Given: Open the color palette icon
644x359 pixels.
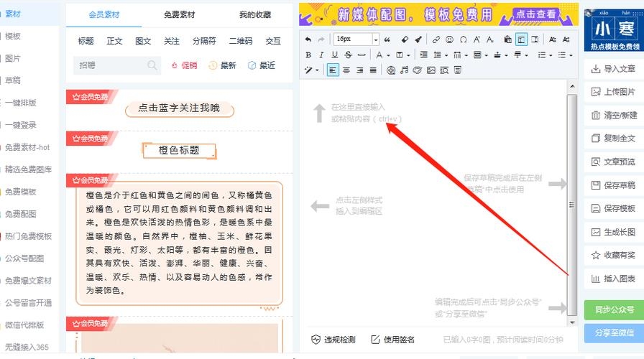Looking at the screenshot, I should [418, 70].
